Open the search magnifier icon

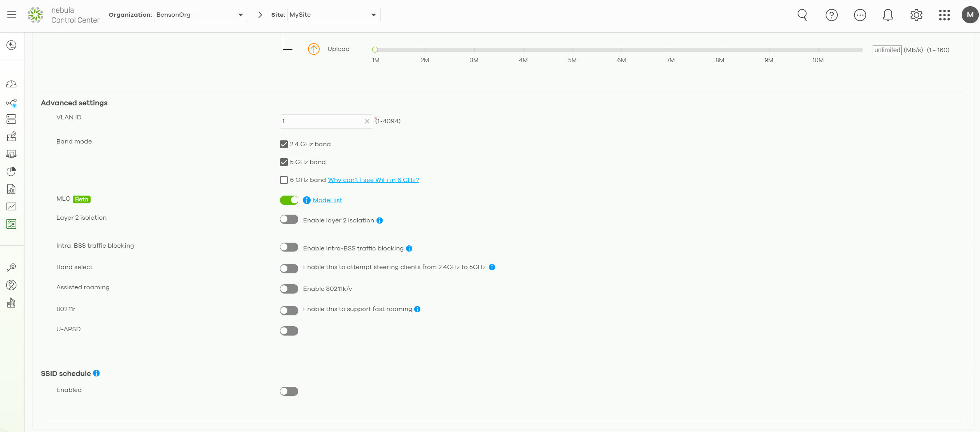tap(802, 15)
